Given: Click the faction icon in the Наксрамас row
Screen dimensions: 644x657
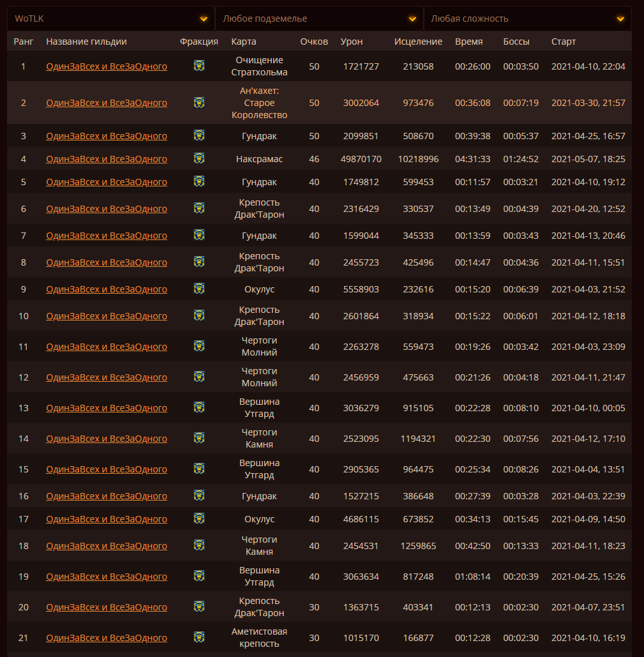Looking at the screenshot, I should (199, 158).
